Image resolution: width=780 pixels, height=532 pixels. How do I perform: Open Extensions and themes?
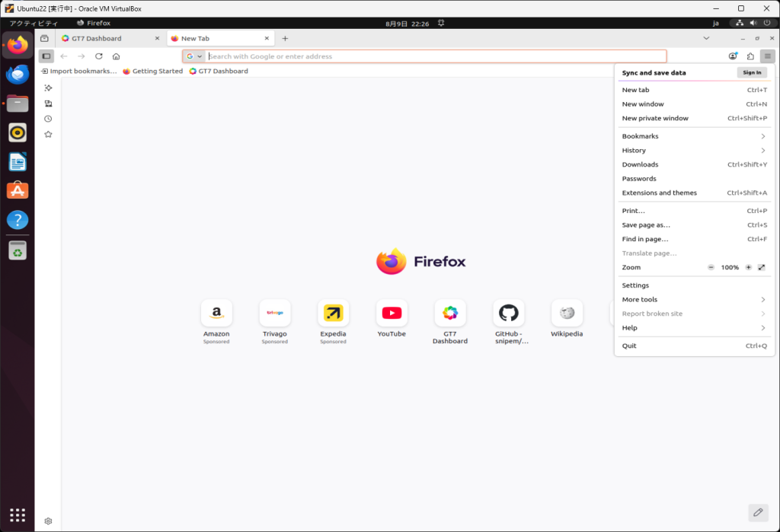click(x=695, y=193)
